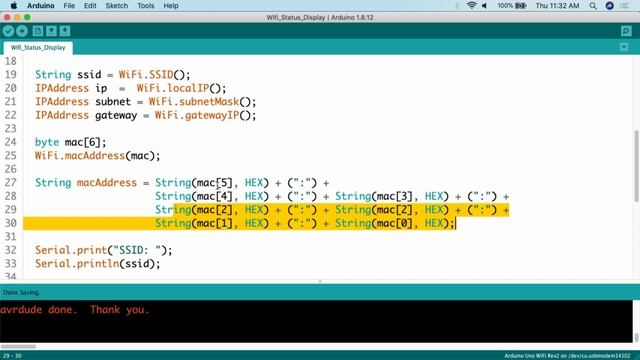Image resolution: width=640 pixels, height=360 pixels.
Task: Open the Sketch menu
Action: point(117,6)
